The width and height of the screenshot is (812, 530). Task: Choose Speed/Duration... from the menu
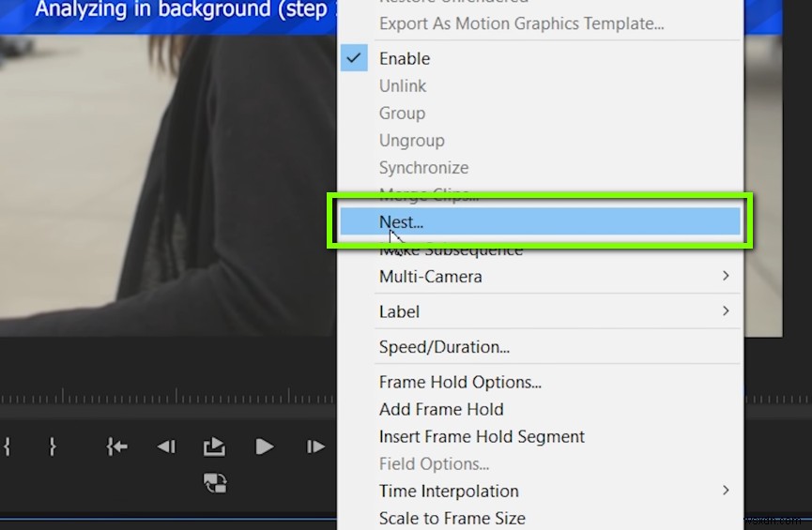[x=540, y=347]
